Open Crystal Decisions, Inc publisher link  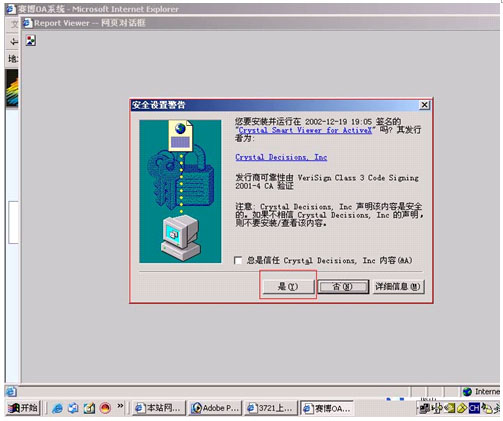[x=281, y=157]
